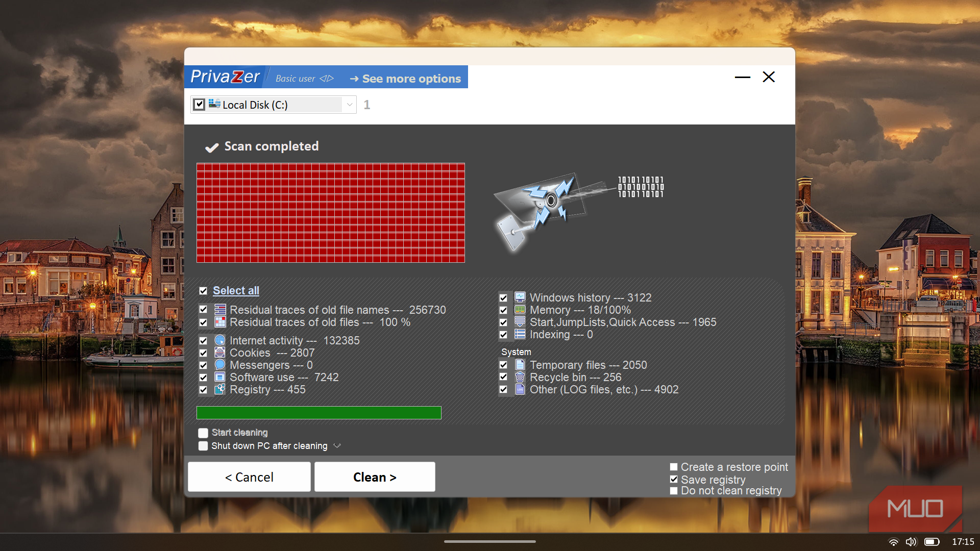Click the Residual traces of old files icon
This screenshot has width=980, height=551.
coord(220,322)
